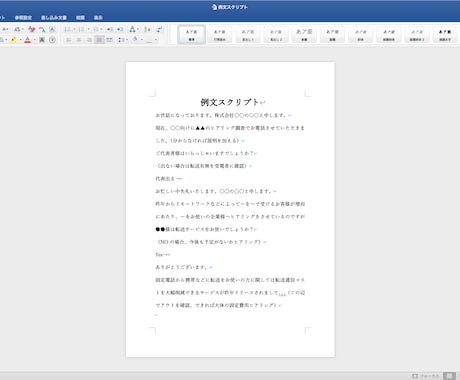Image resolution: width=460 pixels, height=380 pixels.
Task: Open the Asian layout dropdown arrow
Action: [x=138, y=30]
